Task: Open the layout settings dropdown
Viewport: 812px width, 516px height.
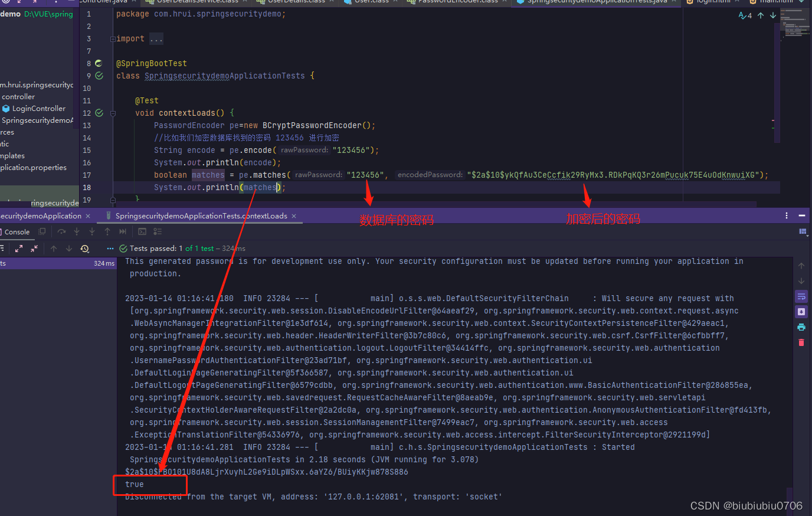Action: (x=803, y=232)
